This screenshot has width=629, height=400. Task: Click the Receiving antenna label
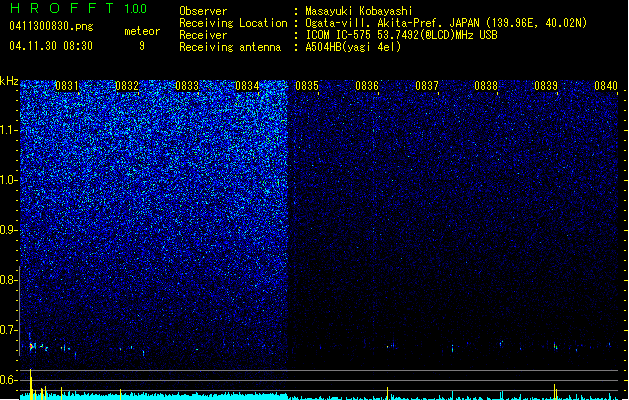point(230,47)
